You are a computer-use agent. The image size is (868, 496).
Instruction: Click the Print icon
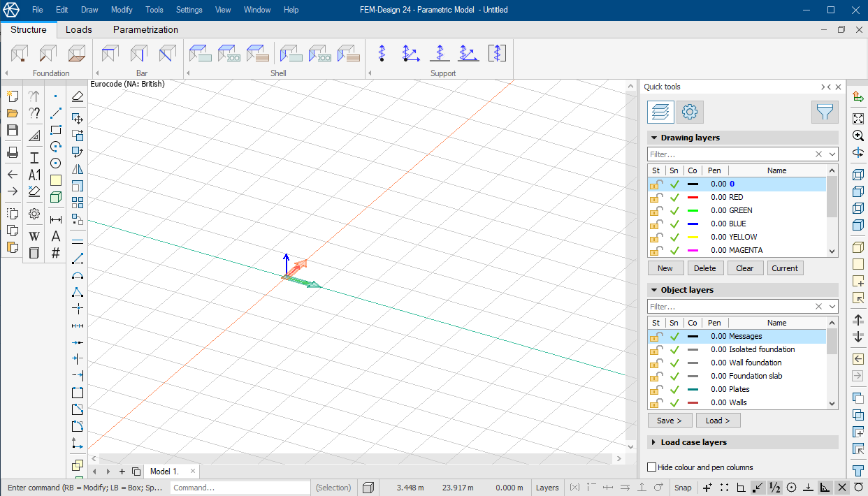(12, 152)
